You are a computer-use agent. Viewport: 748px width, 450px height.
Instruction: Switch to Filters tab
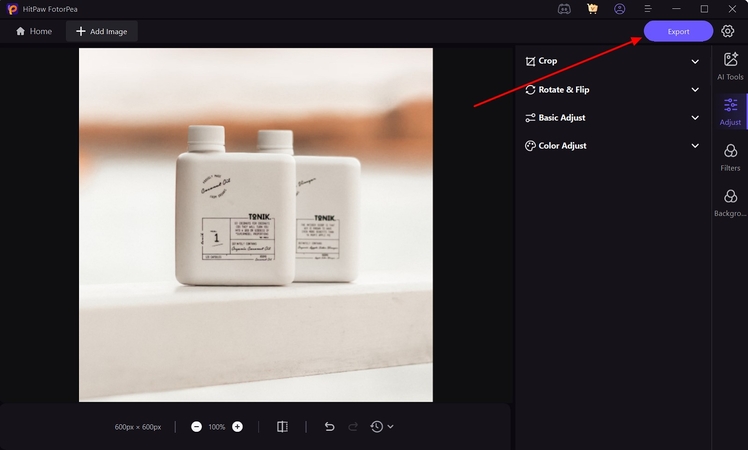click(x=730, y=157)
